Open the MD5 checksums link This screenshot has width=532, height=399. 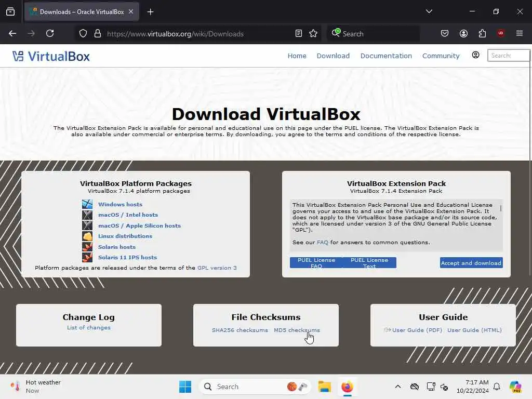tap(297, 330)
